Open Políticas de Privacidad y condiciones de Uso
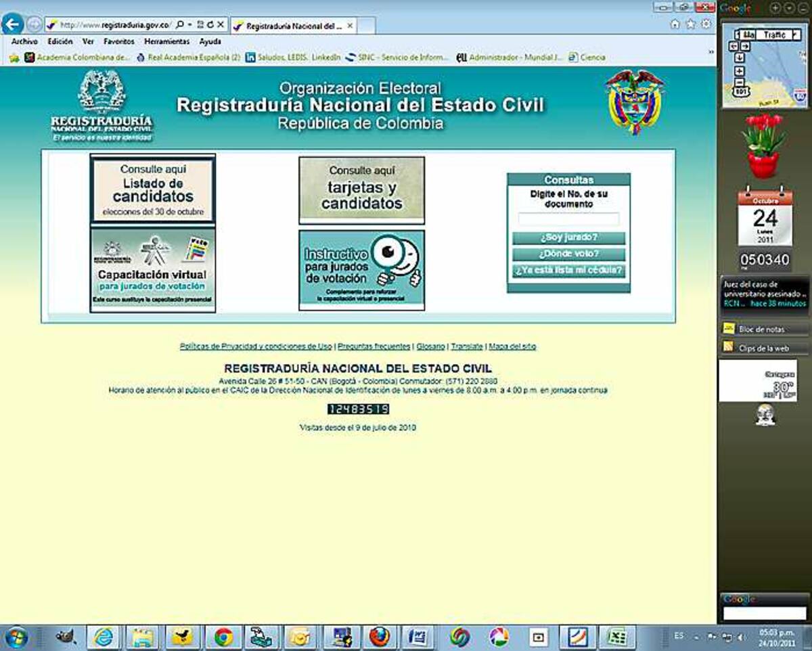 point(256,346)
